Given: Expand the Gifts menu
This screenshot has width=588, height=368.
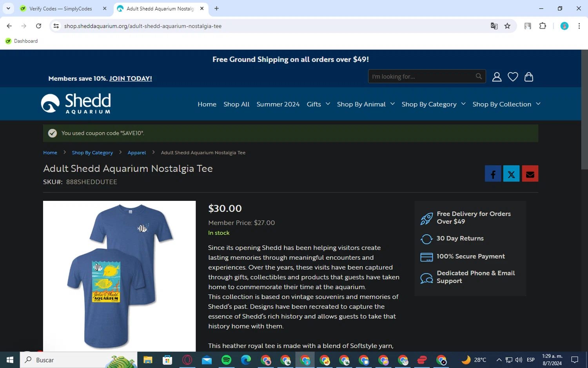Looking at the screenshot, I should pyautogui.click(x=318, y=104).
